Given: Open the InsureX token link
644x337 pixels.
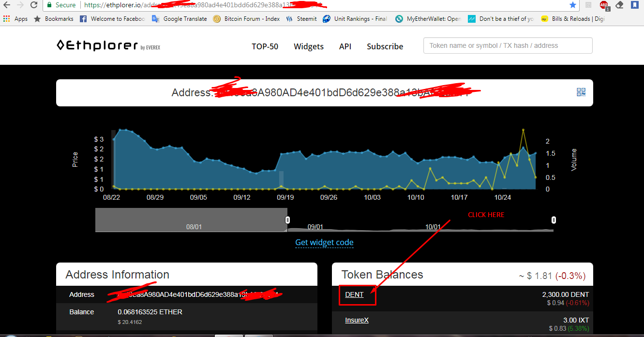Looking at the screenshot, I should click(357, 320).
